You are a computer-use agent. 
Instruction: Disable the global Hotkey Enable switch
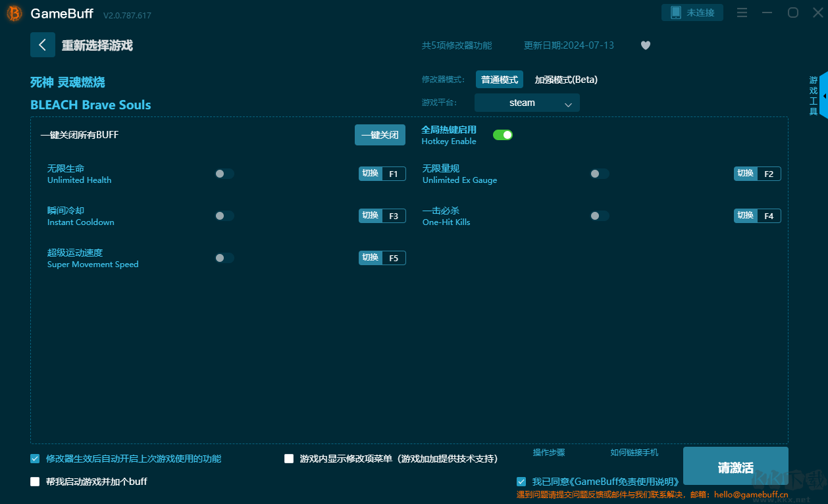tap(503, 135)
